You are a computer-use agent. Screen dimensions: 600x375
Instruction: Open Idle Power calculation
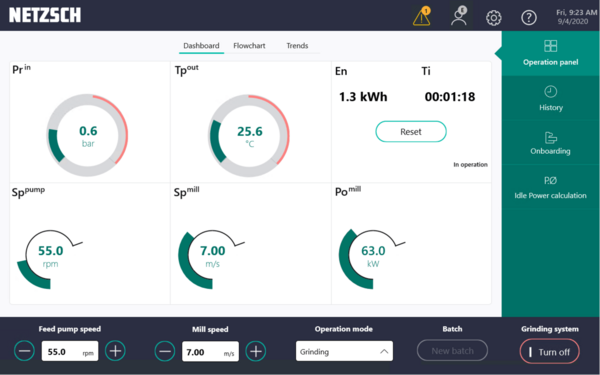pyautogui.click(x=551, y=188)
